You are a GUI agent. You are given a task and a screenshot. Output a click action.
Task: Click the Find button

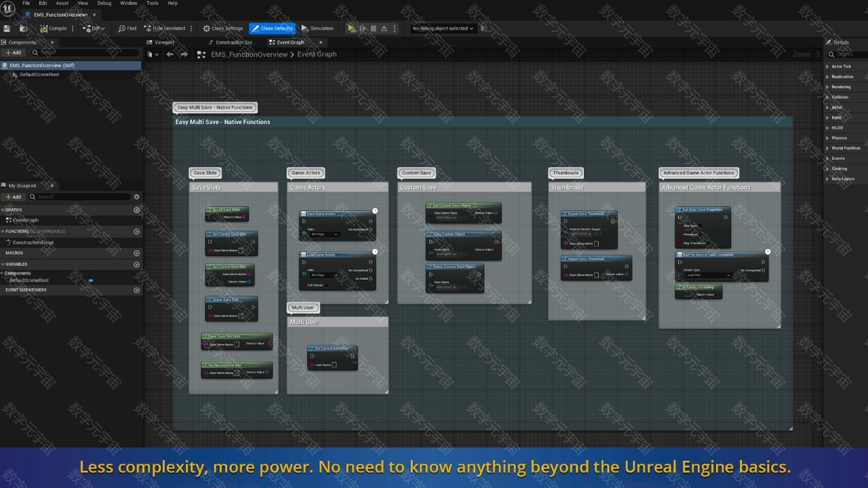pyautogui.click(x=127, y=28)
